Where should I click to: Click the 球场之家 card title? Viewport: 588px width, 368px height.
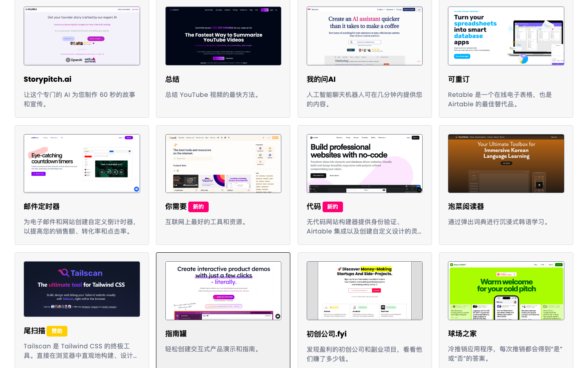tap(462, 334)
